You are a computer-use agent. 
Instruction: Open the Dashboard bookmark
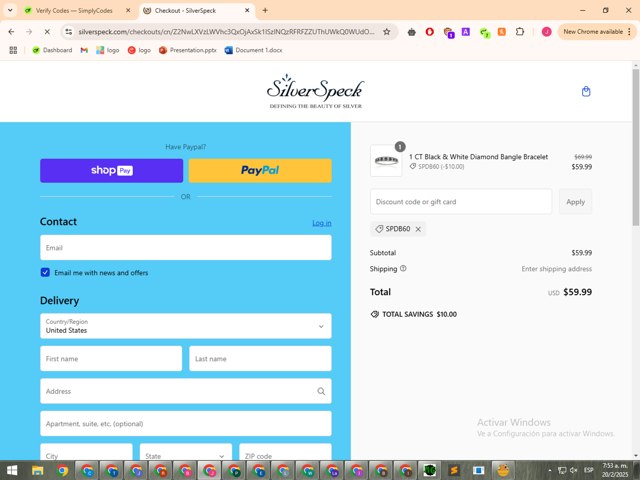52,50
